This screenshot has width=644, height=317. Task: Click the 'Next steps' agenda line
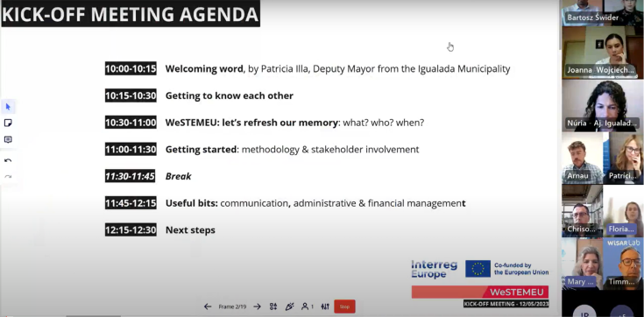click(x=190, y=230)
